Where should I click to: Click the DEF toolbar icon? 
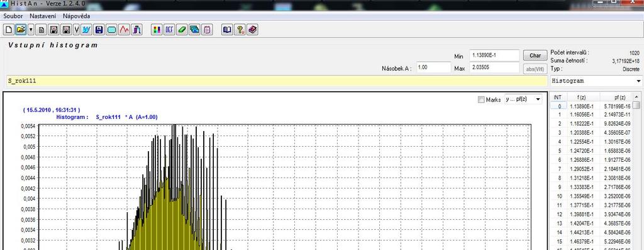(169, 30)
